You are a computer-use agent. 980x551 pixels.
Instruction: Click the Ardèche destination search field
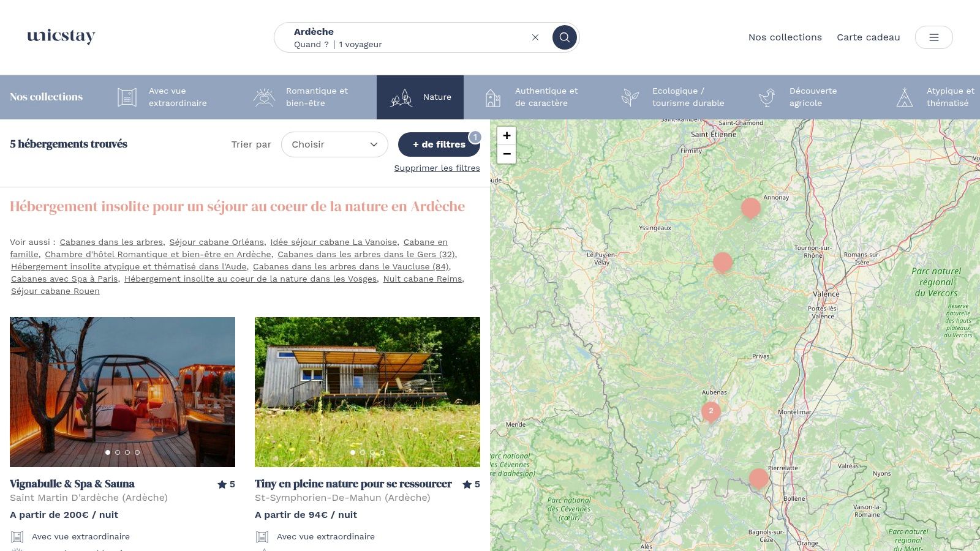[x=404, y=32]
